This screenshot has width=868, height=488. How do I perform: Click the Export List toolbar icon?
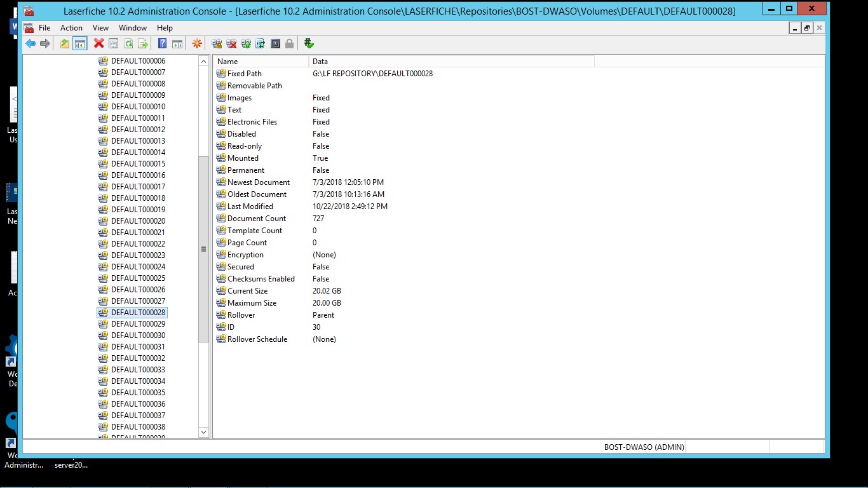coord(143,44)
